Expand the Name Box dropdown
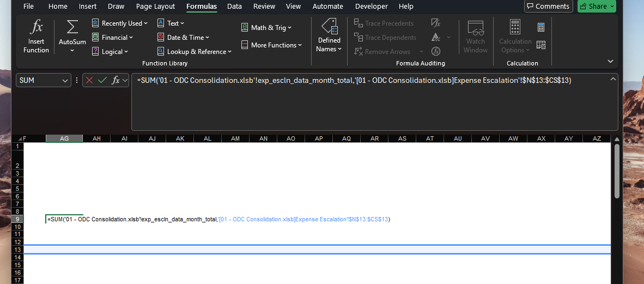The height and width of the screenshot is (284, 644). click(x=65, y=81)
